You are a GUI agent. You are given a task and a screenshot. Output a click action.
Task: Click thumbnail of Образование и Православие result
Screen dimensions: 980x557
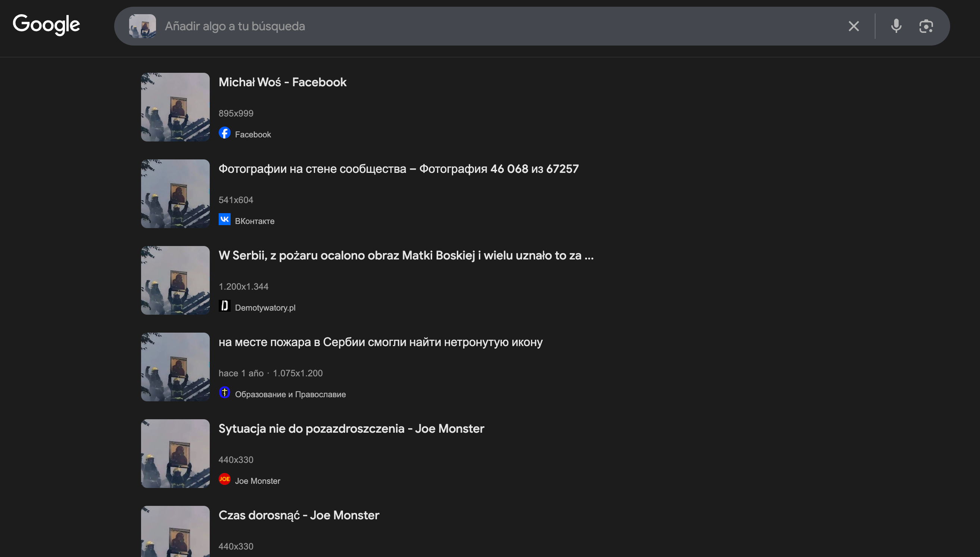tap(175, 367)
